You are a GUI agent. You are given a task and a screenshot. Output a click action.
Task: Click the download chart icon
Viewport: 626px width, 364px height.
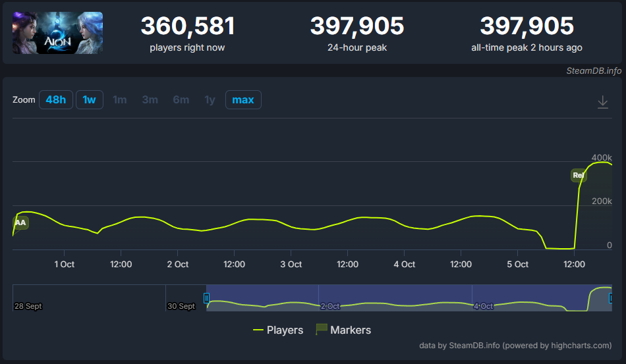602,101
